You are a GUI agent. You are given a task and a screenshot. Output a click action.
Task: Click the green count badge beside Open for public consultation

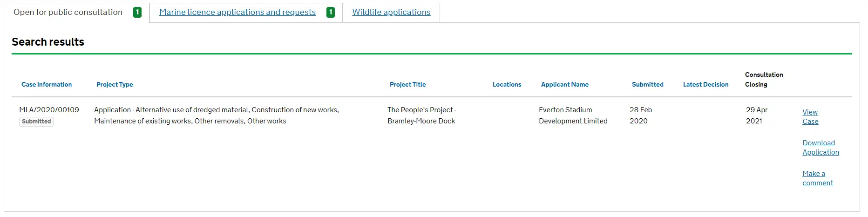[x=137, y=13]
